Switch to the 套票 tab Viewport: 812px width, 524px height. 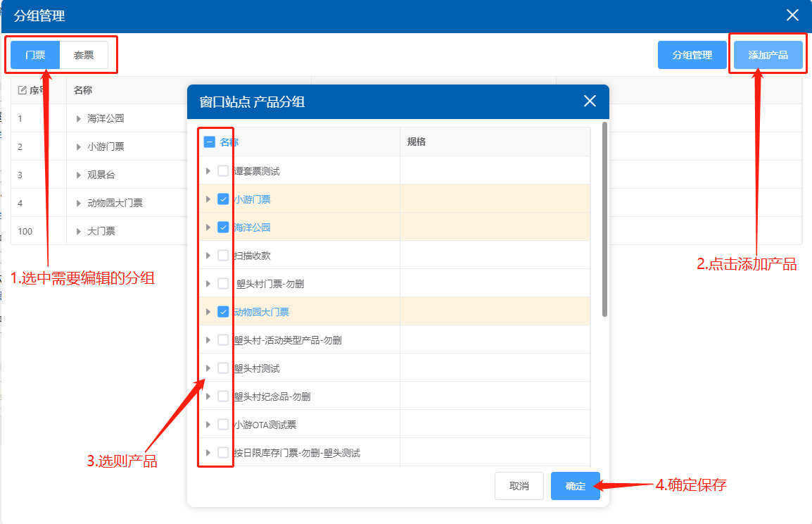84,55
